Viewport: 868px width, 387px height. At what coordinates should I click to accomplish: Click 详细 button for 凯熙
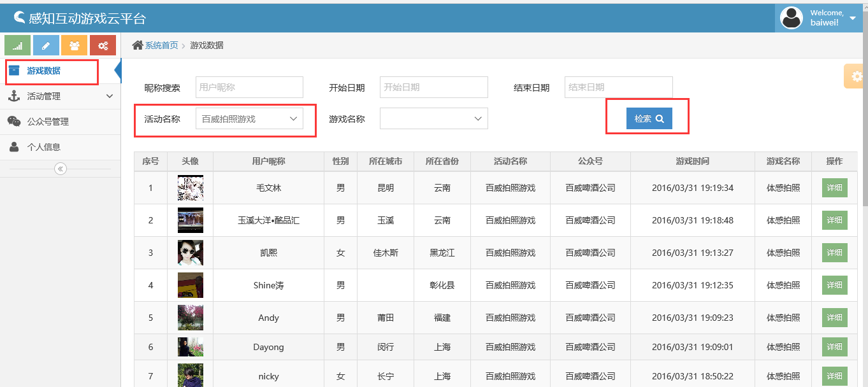click(835, 253)
